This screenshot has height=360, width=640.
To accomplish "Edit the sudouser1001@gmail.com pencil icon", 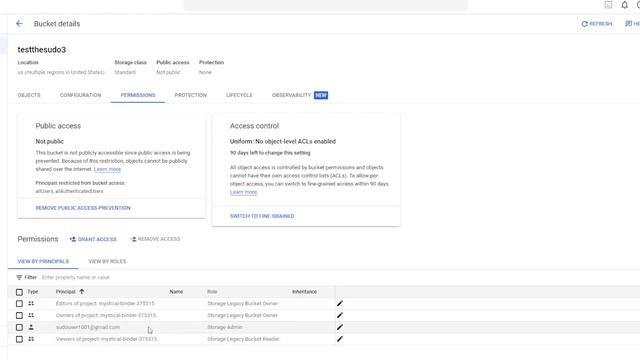I will [x=340, y=327].
